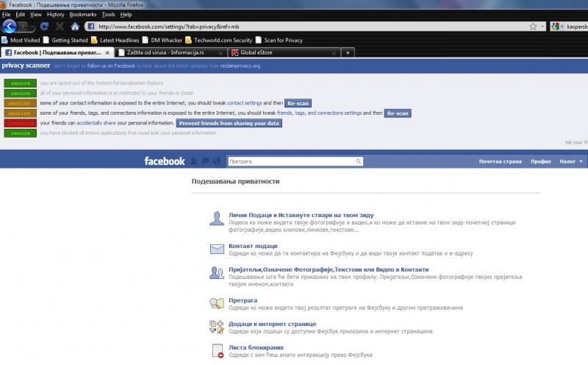The height and width of the screenshot is (365, 588).
Task: Click Re-scan button for contact information
Action: [x=298, y=103]
